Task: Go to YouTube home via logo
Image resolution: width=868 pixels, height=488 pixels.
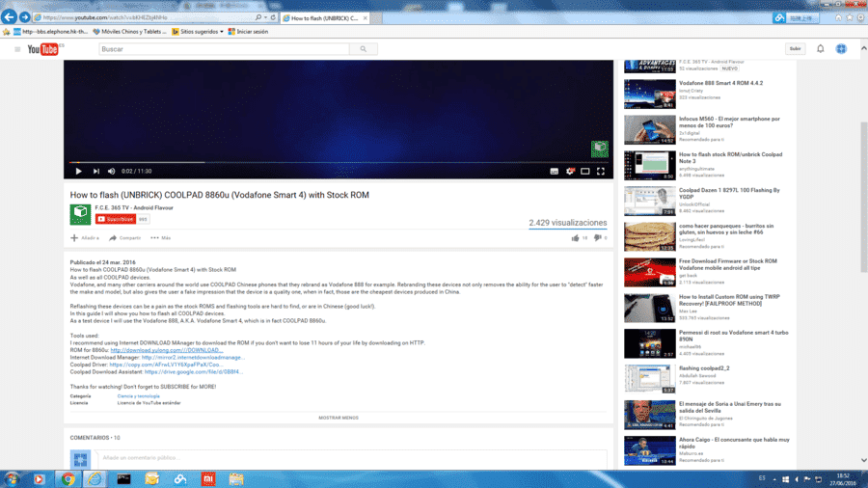Action: pyautogui.click(x=43, y=49)
